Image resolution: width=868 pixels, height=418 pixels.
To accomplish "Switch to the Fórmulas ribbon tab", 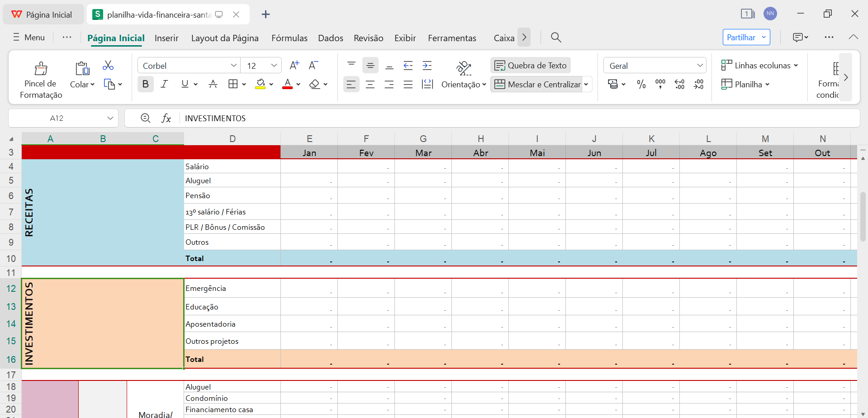I will pyautogui.click(x=289, y=38).
